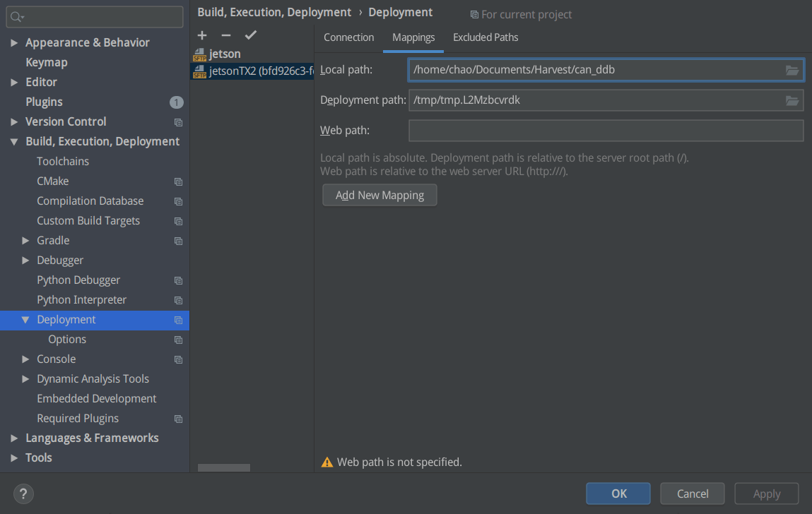Viewport: 812px width, 514px height.
Task: Select Mappings tab
Action: click(413, 37)
